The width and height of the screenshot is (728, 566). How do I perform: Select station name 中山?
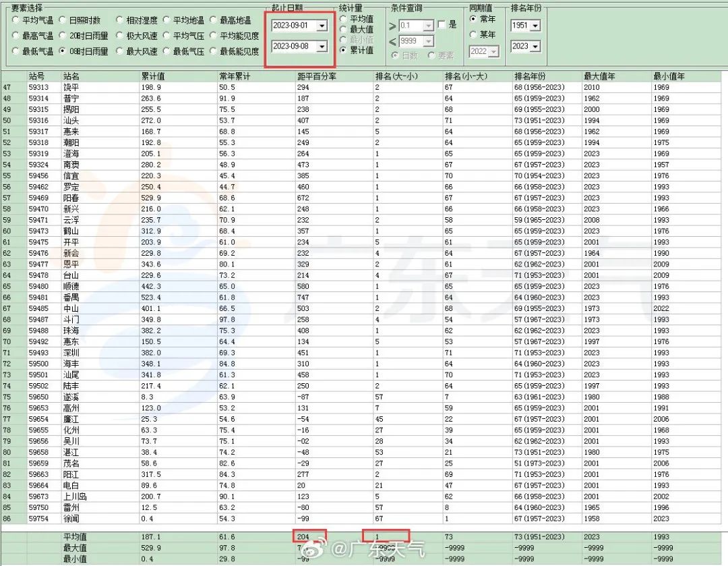[71, 308]
